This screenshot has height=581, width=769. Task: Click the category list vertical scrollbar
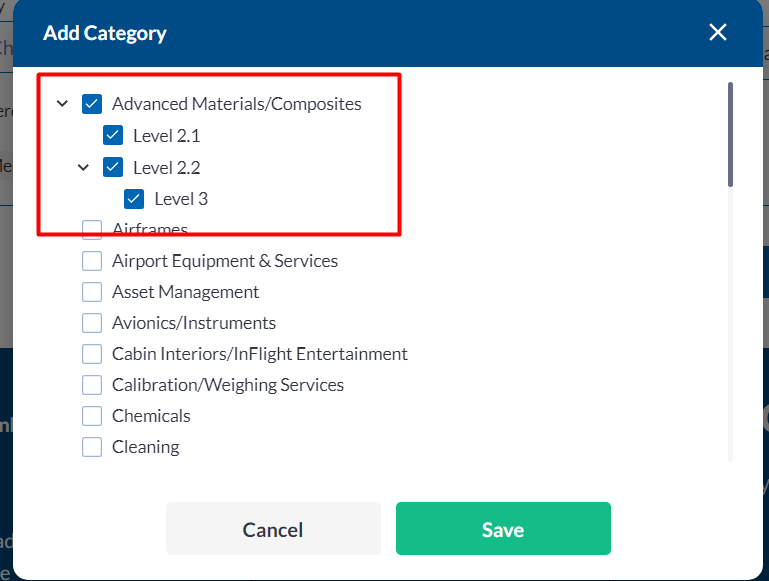pos(730,135)
